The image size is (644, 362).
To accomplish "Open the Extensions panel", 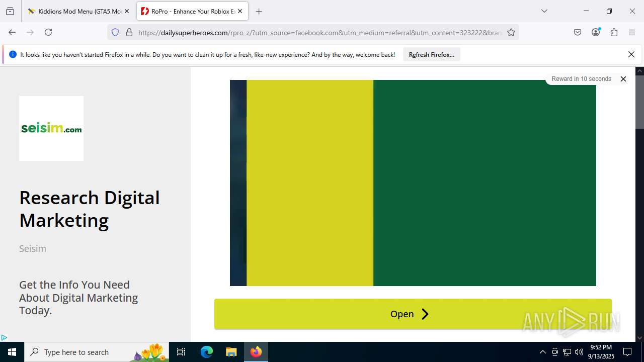I will click(614, 32).
